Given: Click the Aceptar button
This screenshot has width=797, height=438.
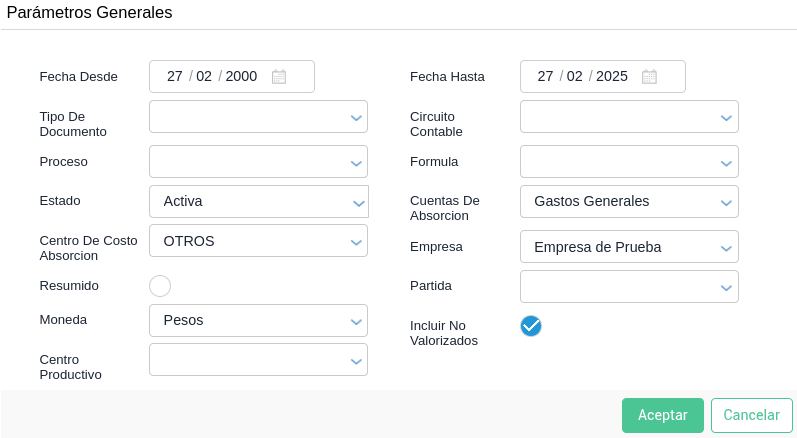Looking at the screenshot, I should point(662,415).
